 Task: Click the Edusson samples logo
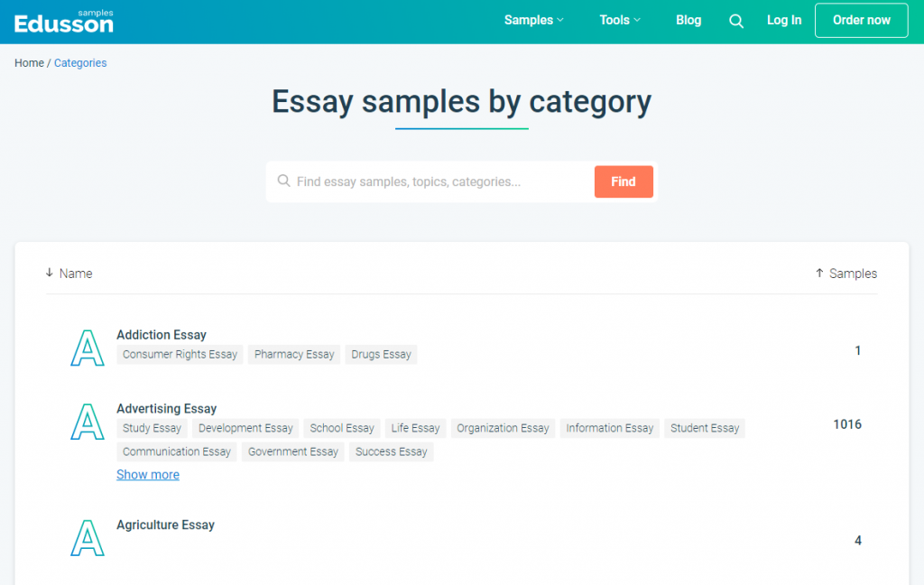pos(64,22)
